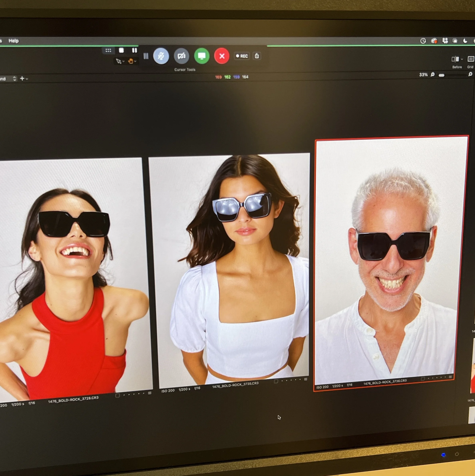Switch viewer to multi-image grid view
This screenshot has height=476, width=475.
click(108, 51)
